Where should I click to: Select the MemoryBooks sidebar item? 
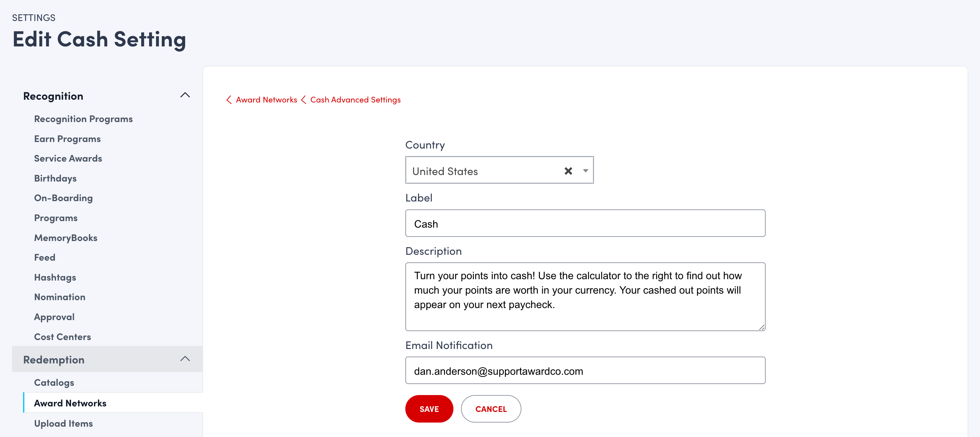(x=66, y=238)
